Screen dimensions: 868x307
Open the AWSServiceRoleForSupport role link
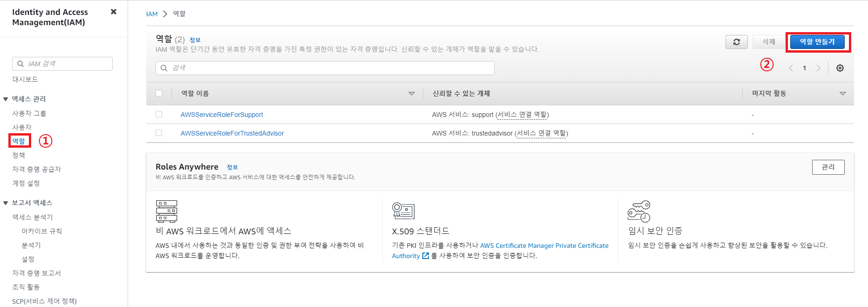coord(222,115)
